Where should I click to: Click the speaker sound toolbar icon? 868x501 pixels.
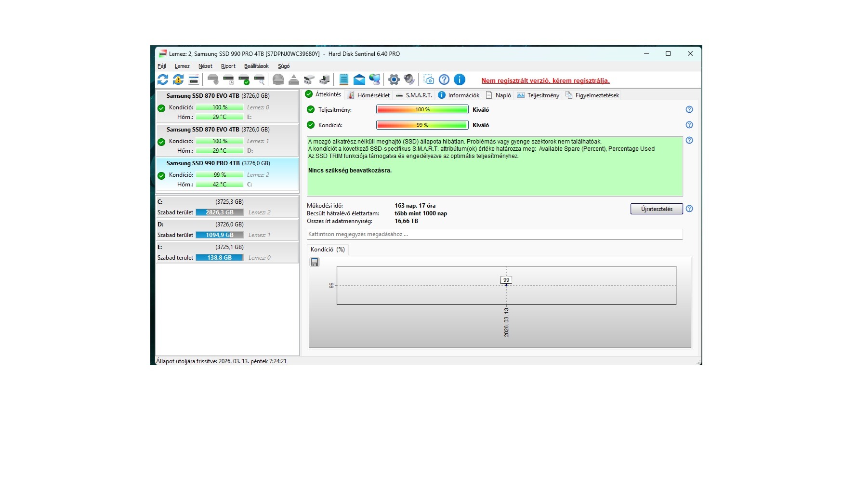(409, 79)
